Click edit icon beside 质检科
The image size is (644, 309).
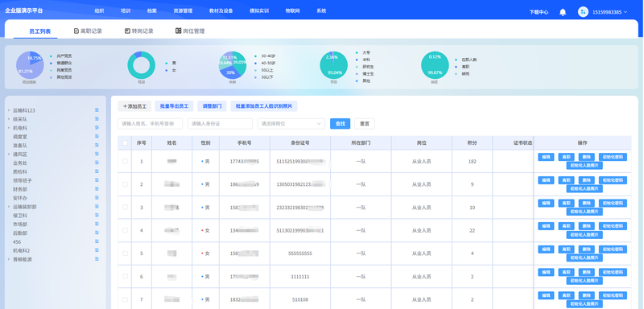click(97, 171)
